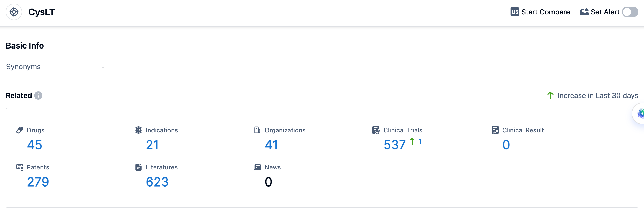Click the Clinical Result chart icon

click(x=495, y=130)
